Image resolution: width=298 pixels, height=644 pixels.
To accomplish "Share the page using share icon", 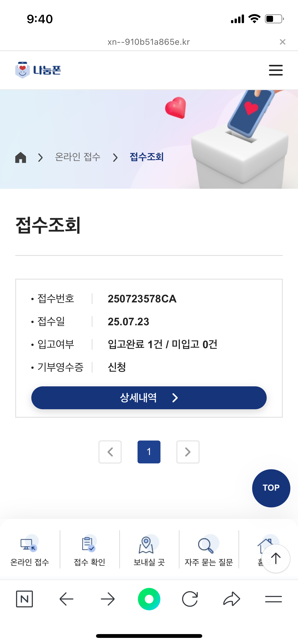I will pyautogui.click(x=232, y=599).
